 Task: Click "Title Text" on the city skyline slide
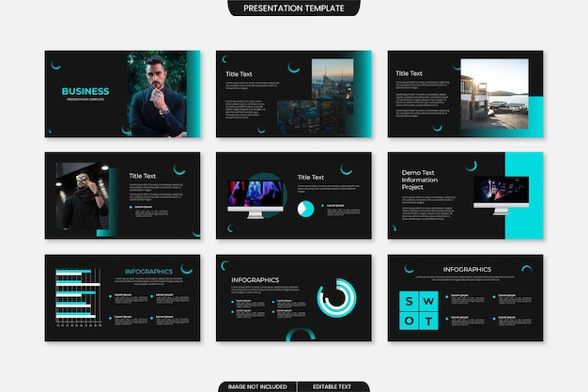239,74
